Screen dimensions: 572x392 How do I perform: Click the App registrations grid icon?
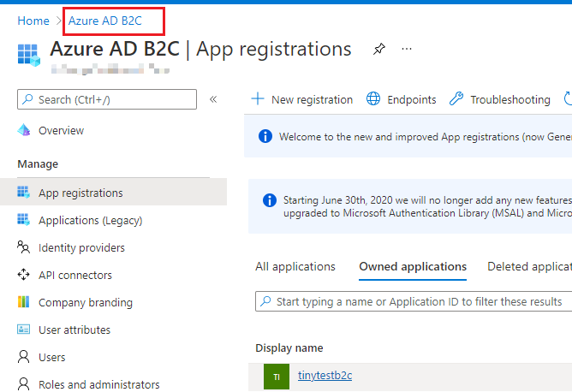(x=24, y=192)
